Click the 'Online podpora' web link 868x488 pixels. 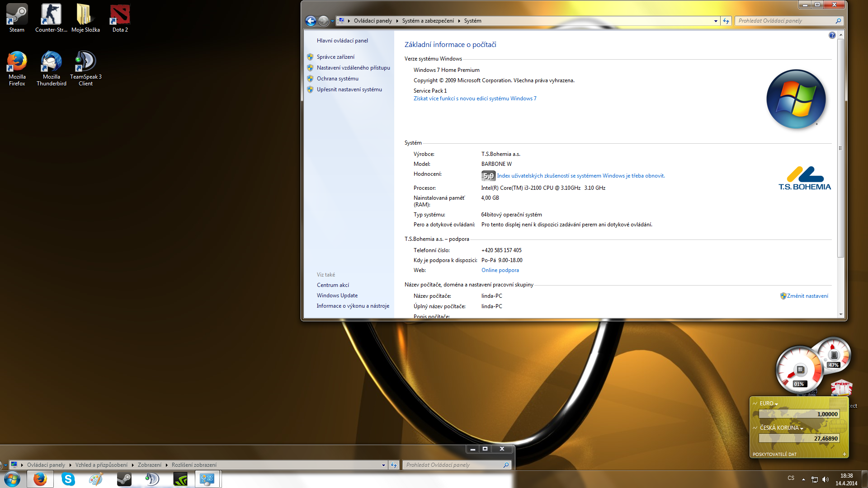point(500,270)
